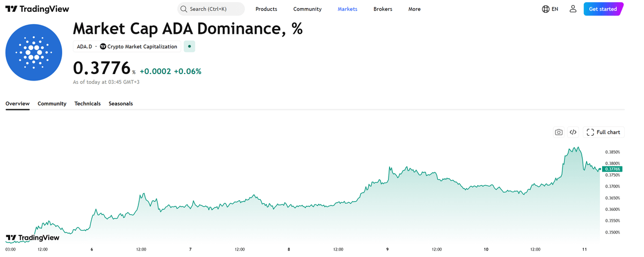The width and height of the screenshot is (644, 257).
Task: Click the As of today at 03:45 timestamp
Action: [x=106, y=82]
